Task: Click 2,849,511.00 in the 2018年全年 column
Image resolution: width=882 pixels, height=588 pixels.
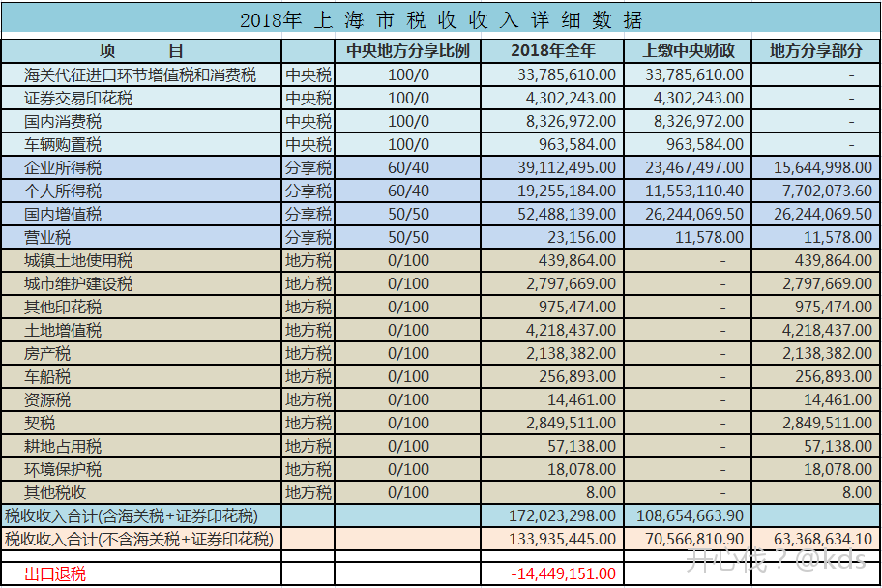Action: 571,424
